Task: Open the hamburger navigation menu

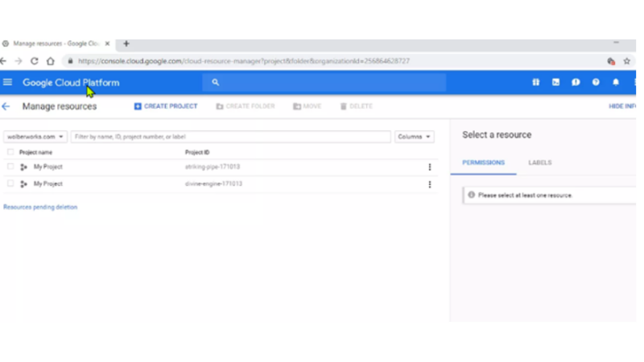Action: pyautogui.click(x=7, y=83)
